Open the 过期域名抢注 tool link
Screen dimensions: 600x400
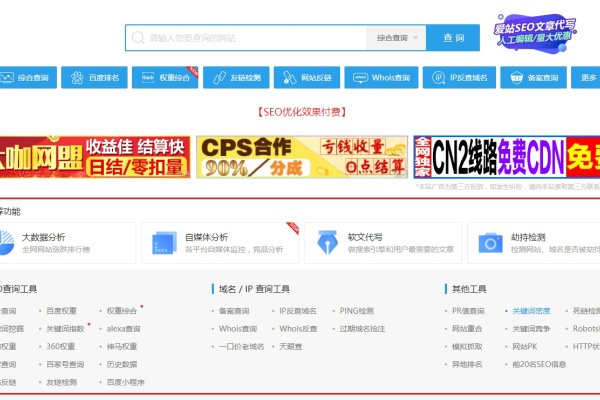pyautogui.click(x=362, y=329)
